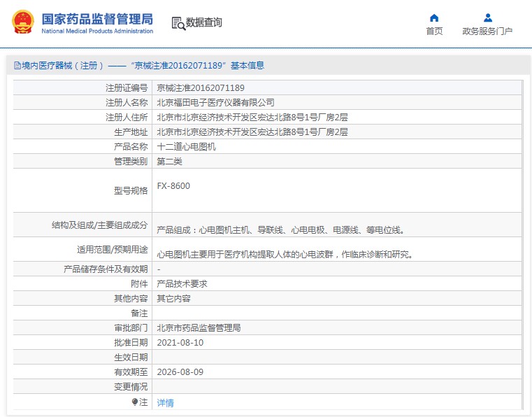The width and height of the screenshot is (532, 417).
Task: Click the 首页 house icon
Action: [x=434, y=17]
